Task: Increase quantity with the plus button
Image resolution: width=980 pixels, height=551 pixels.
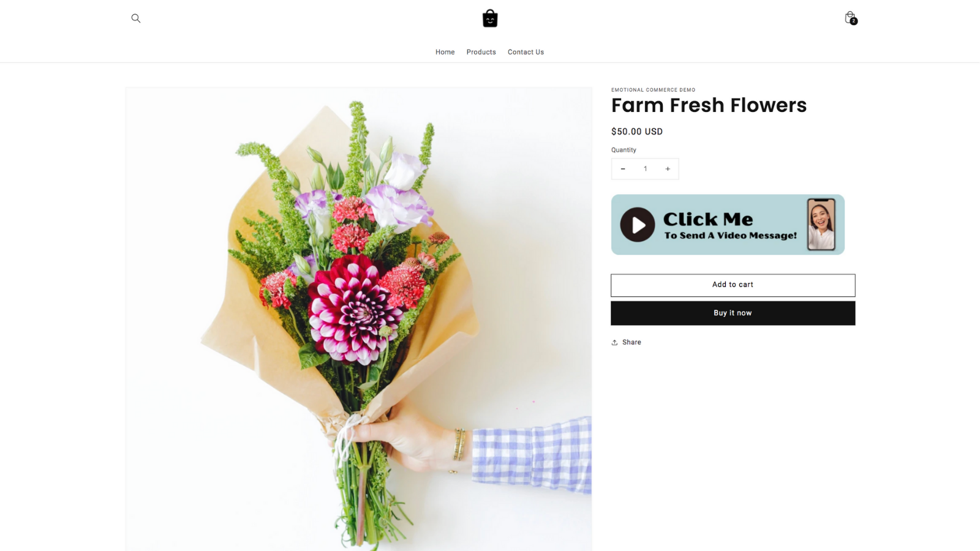Action: [668, 169]
